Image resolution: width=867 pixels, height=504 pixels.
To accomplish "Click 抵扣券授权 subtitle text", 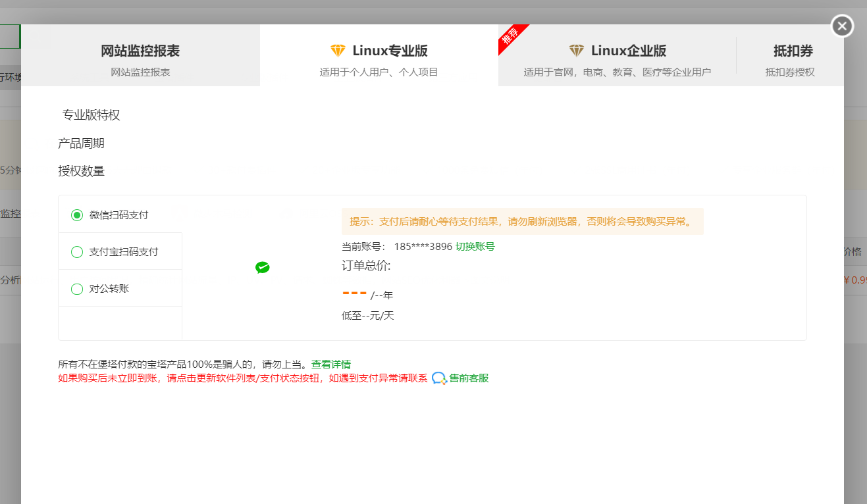I will pyautogui.click(x=790, y=72).
